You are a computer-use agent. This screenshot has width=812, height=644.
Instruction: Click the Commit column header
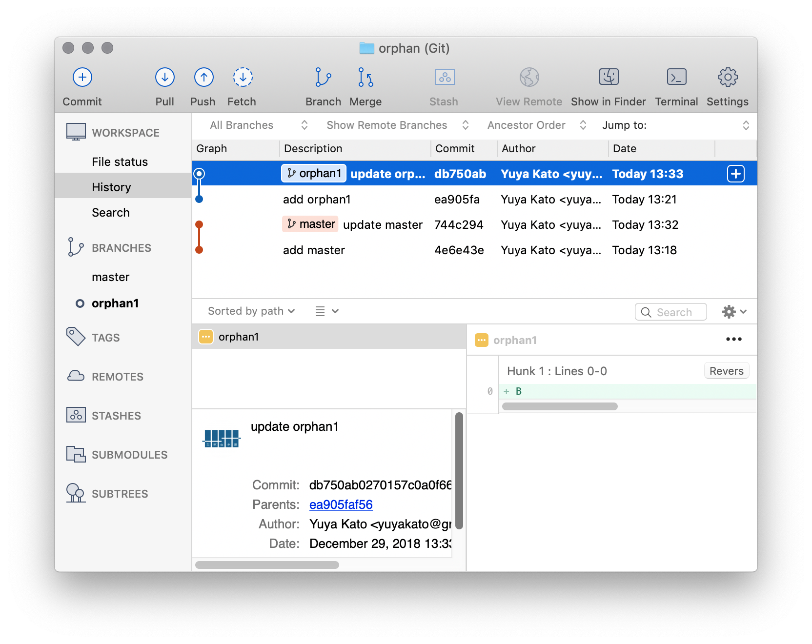pyautogui.click(x=464, y=148)
